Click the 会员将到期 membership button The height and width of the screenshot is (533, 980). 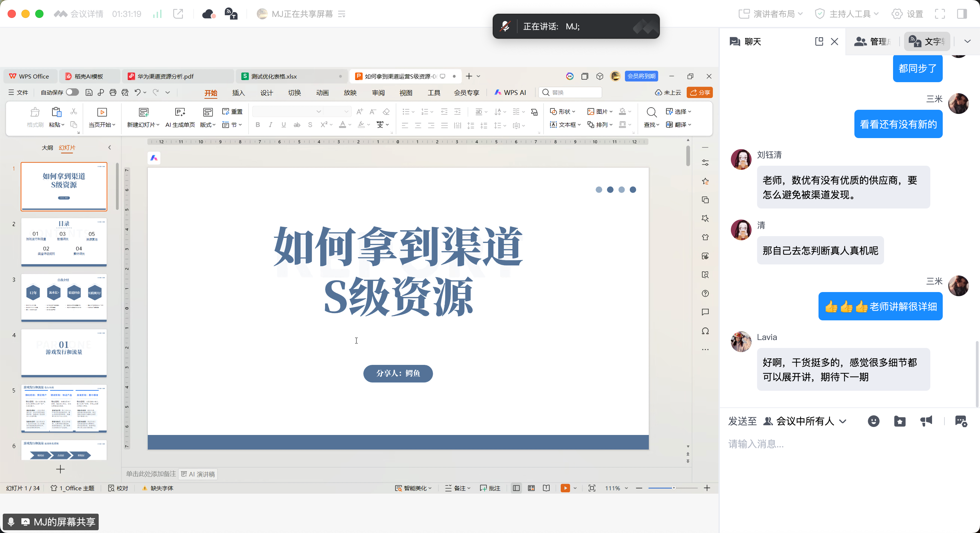(641, 76)
